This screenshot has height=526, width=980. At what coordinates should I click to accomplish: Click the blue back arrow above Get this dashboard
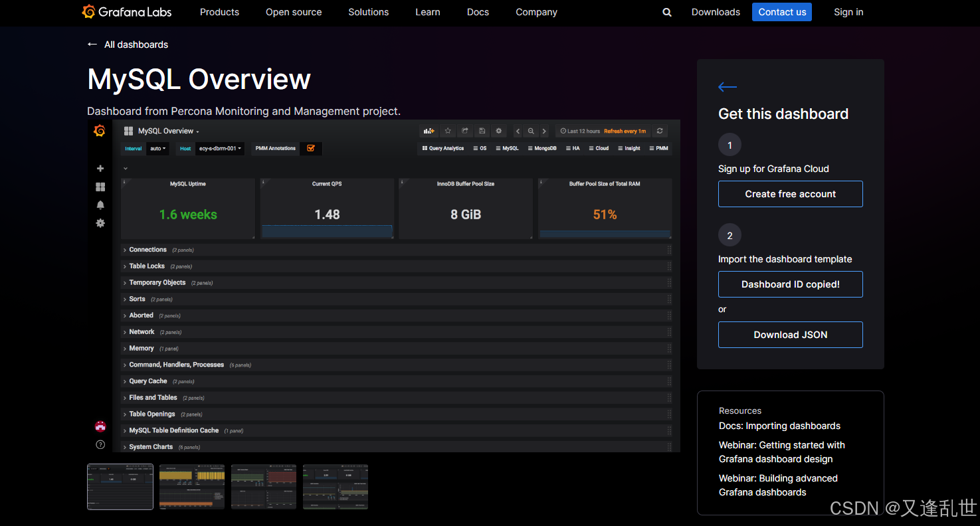(x=728, y=87)
